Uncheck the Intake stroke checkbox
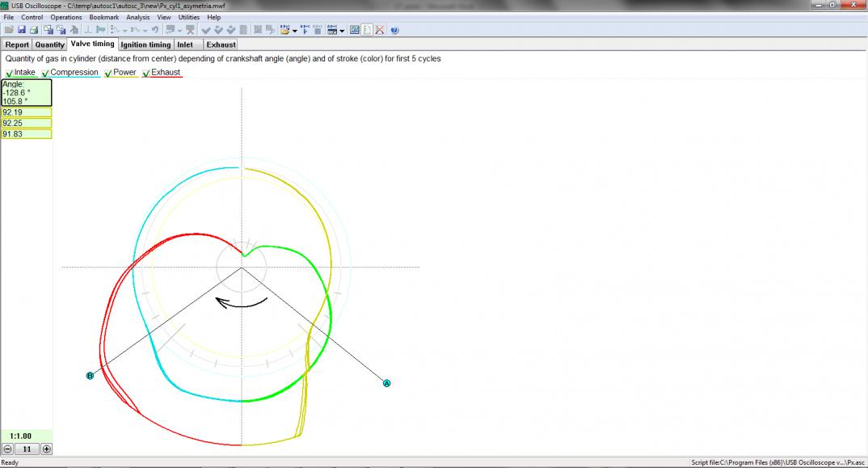This screenshot has height=468, width=868. [x=9, y=74]
